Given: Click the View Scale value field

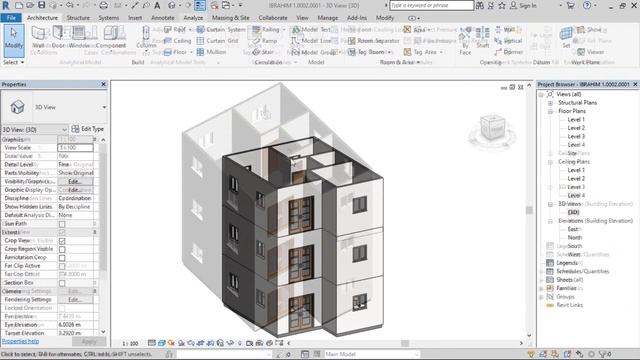Looking at the screenshot, I should click(x=76, y=148).
